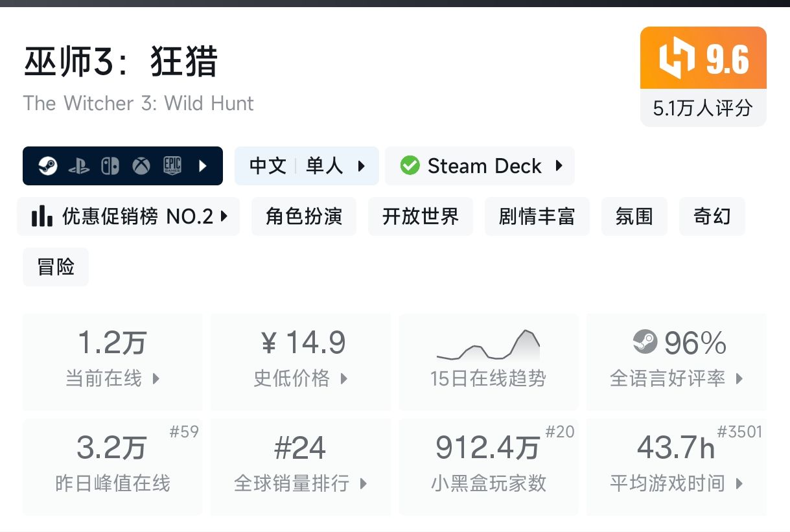
Task: Click the Steam logo next to 96%
Action: pyautogui.click(x=645, y=342)
